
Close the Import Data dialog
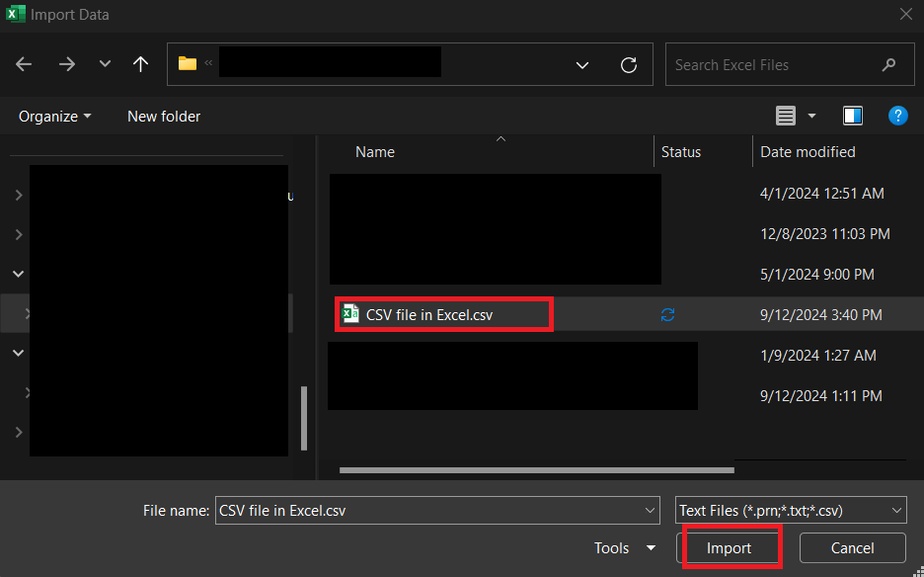pos(905,14)
